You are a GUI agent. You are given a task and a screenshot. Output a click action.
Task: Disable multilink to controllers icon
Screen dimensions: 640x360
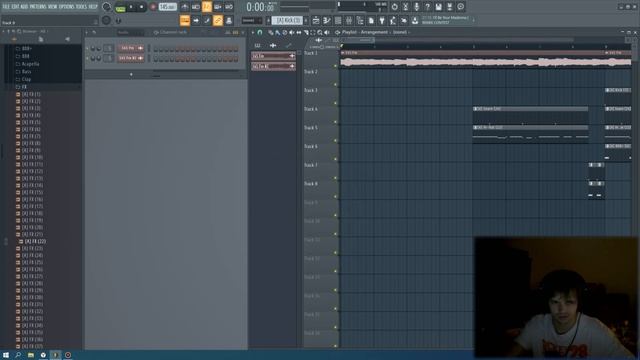pyautogui.click(x=218, y=20)
